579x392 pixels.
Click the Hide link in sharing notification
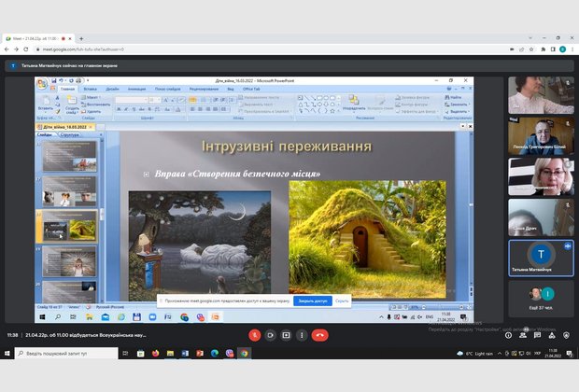click(x=342, y=301)
